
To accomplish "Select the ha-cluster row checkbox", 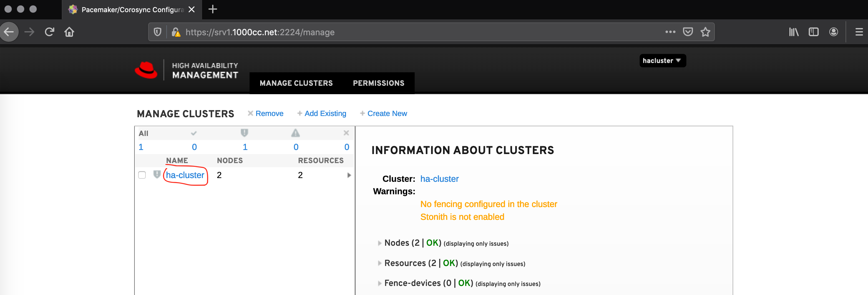I will click(x=142, y=175).
